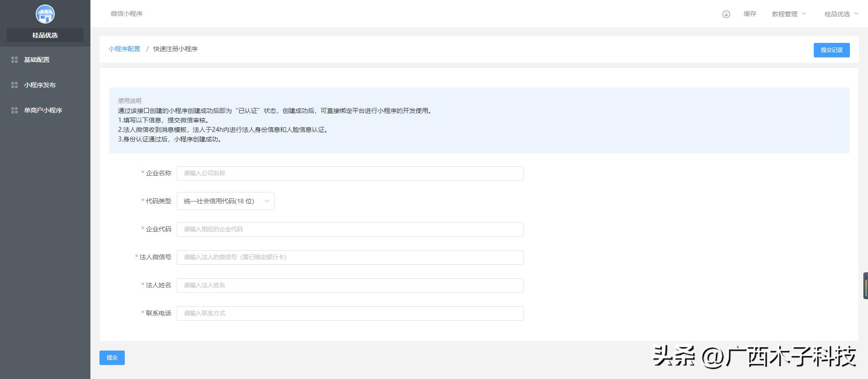Go to 单商户小程序 in sidebar
Image resolution: width=868 pixels, height=379 pixels.
pos(43,110)
